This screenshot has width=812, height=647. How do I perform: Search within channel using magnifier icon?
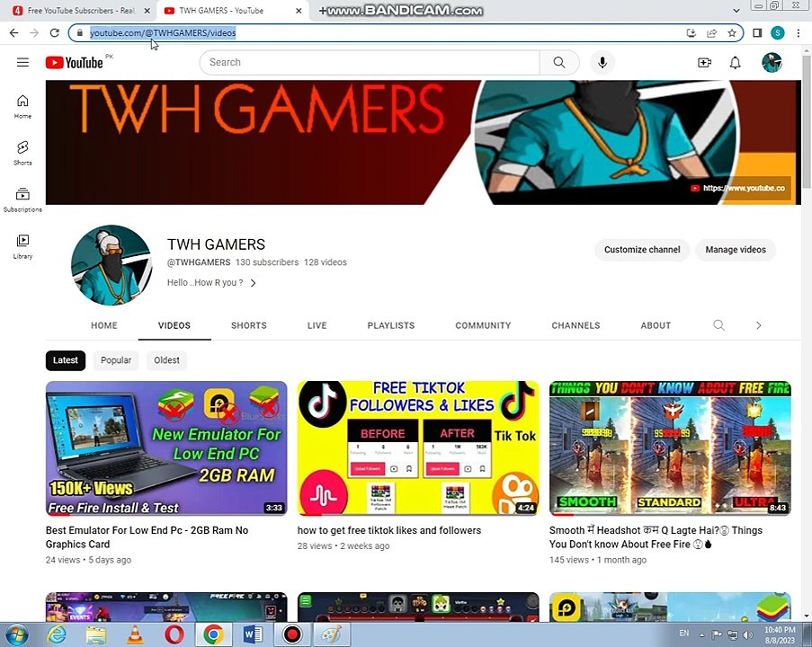pyautogui.click(x=718, y=325)
